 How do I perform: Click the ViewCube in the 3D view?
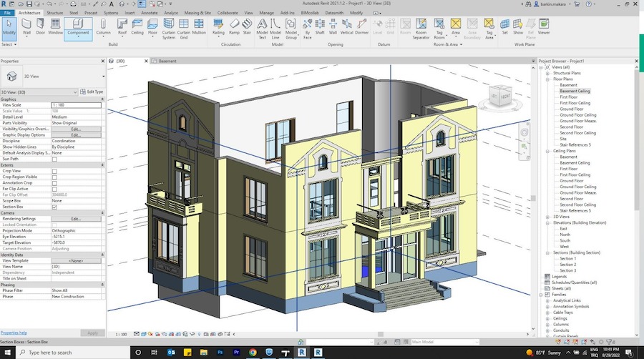[501, 97]
